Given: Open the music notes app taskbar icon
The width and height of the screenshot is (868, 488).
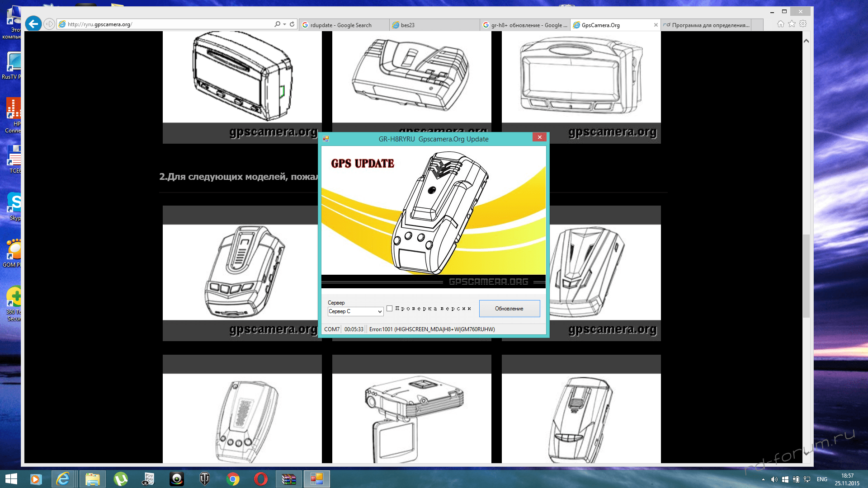Looking at the screenshot, I should (x=148, y=479).
